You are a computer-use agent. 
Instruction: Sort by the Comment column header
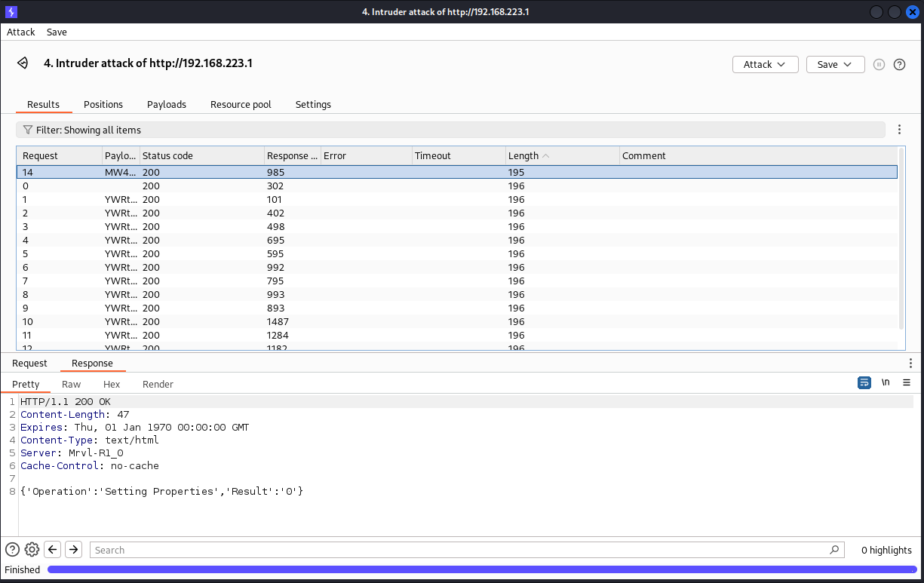[758, 155]
